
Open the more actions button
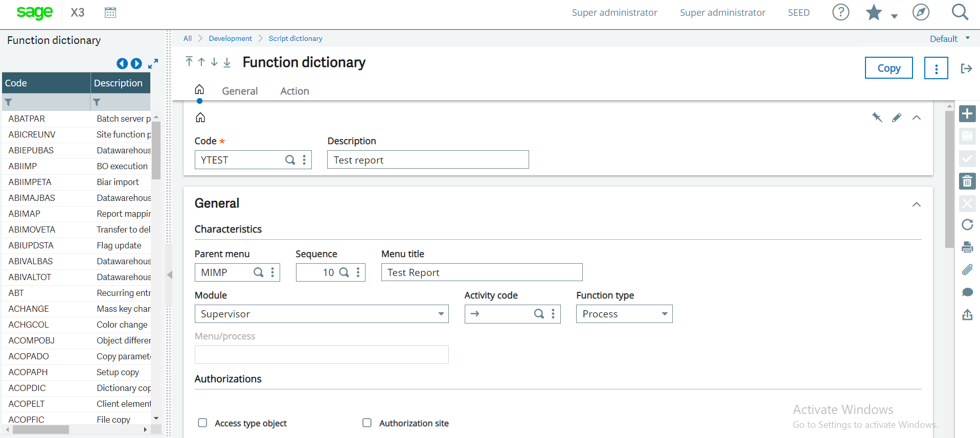936,68
